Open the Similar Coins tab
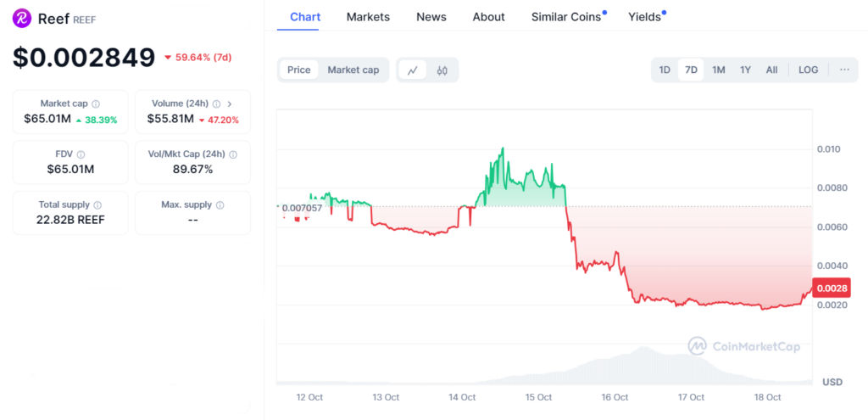This screenshot has width=868, height=420. click(566, 17)
